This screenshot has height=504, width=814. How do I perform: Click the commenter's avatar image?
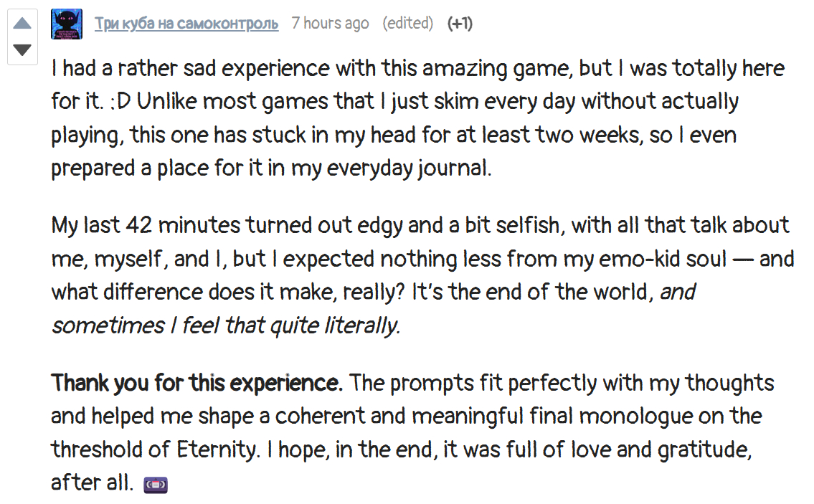(x=67, y=24)
